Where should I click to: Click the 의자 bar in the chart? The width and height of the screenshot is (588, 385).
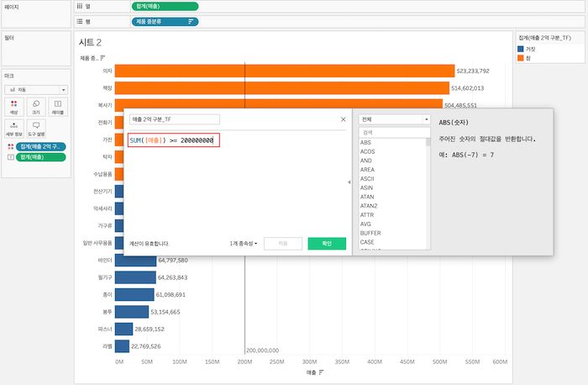tap(285, 71)
